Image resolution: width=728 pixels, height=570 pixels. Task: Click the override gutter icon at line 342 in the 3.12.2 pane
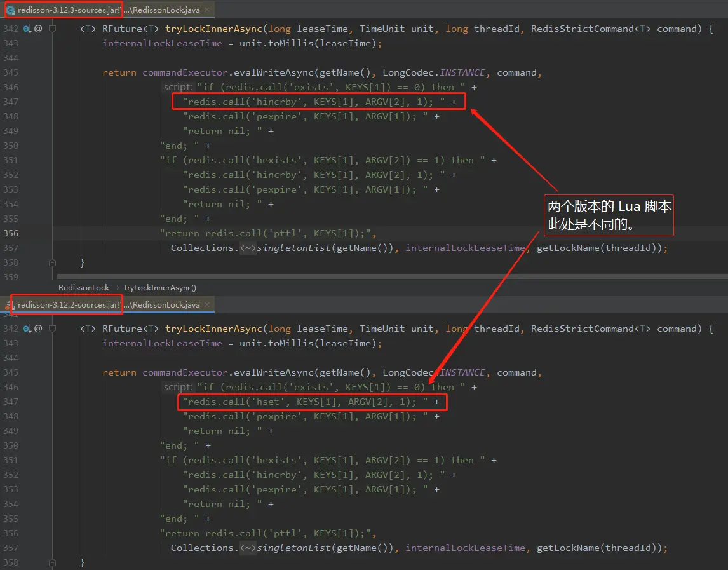point(27,329)
